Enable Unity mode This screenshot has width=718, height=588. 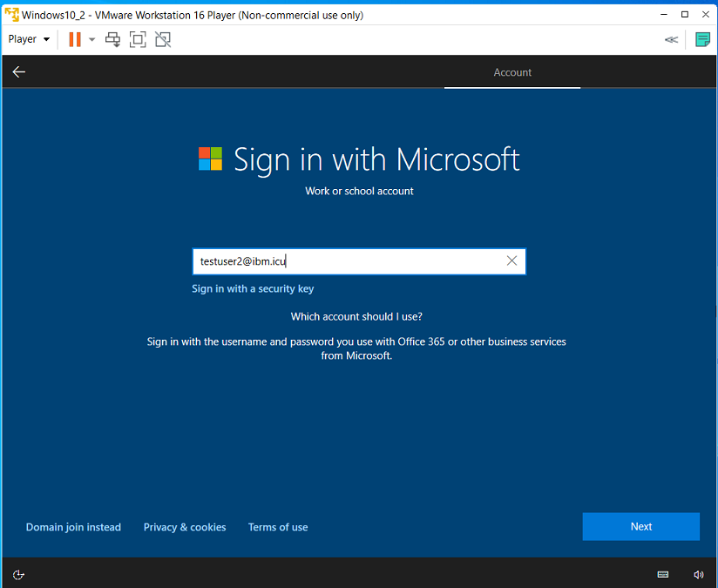tap(161, 39)
